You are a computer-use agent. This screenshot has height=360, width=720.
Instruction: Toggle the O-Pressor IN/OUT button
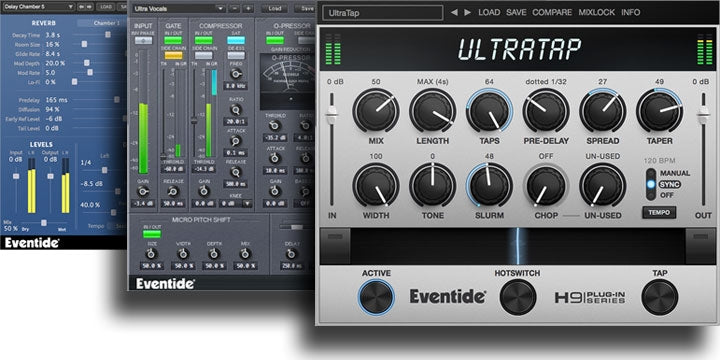click(x=275, y=40)
